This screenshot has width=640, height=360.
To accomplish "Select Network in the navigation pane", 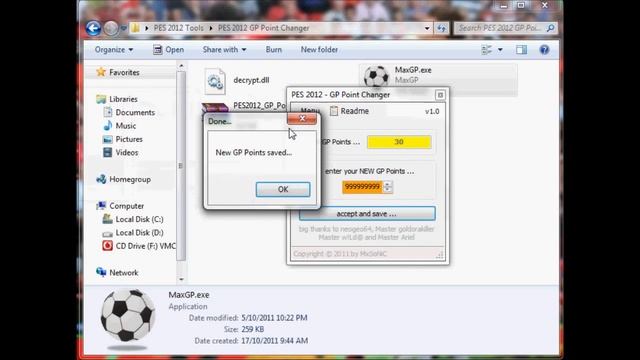I will tap(123, 273).
